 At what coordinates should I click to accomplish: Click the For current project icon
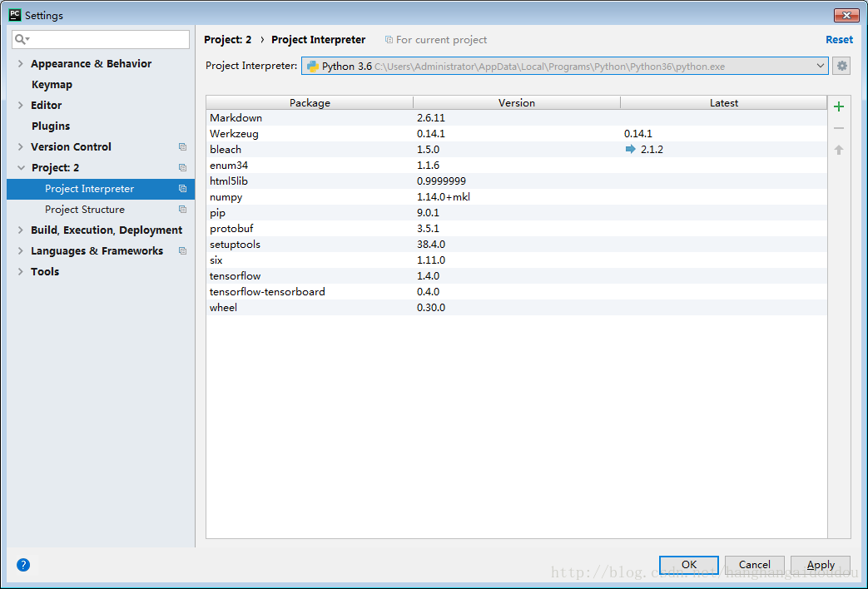point(389,40)
